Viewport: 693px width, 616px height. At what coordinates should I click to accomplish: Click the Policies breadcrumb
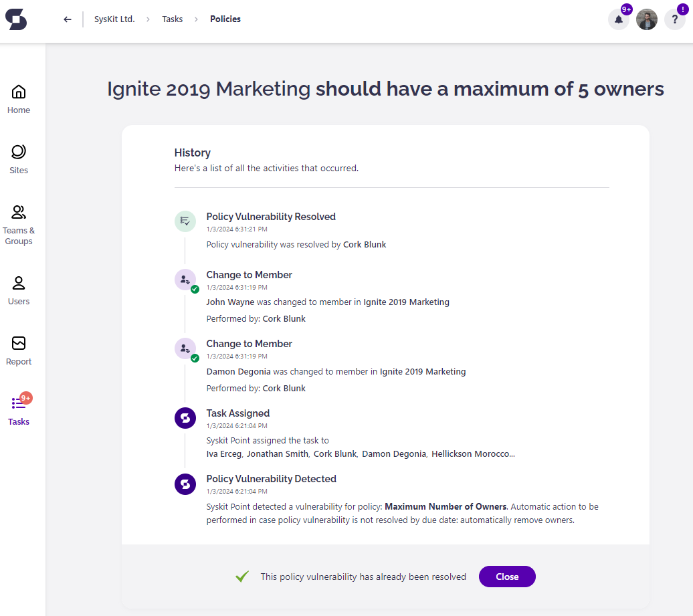click(x=225, y=19)
